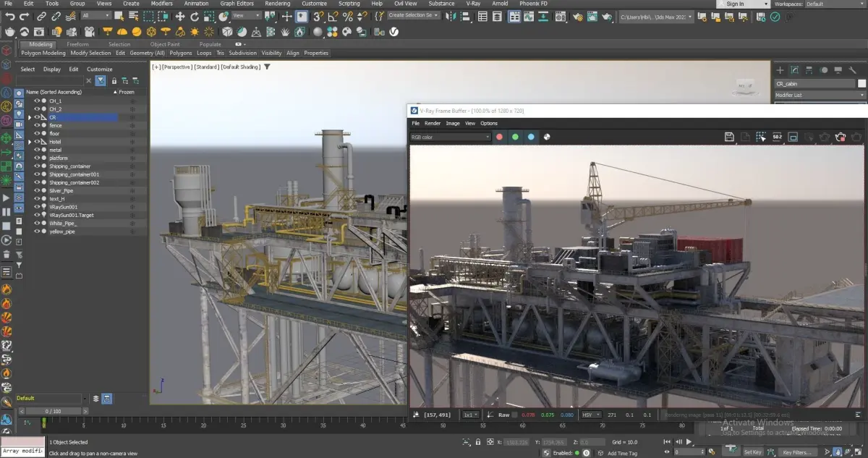
Task: Select the Move transform tool
Action: click(180, 16)
